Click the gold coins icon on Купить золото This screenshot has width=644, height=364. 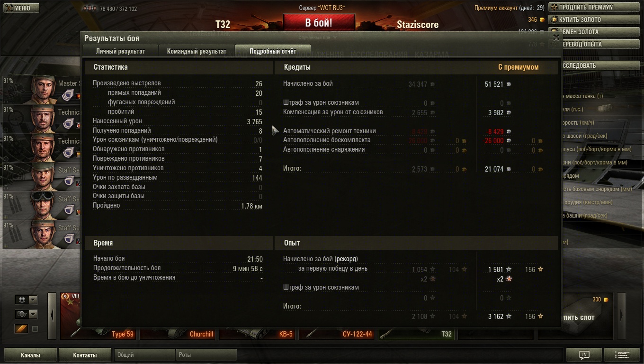[554, 20]
